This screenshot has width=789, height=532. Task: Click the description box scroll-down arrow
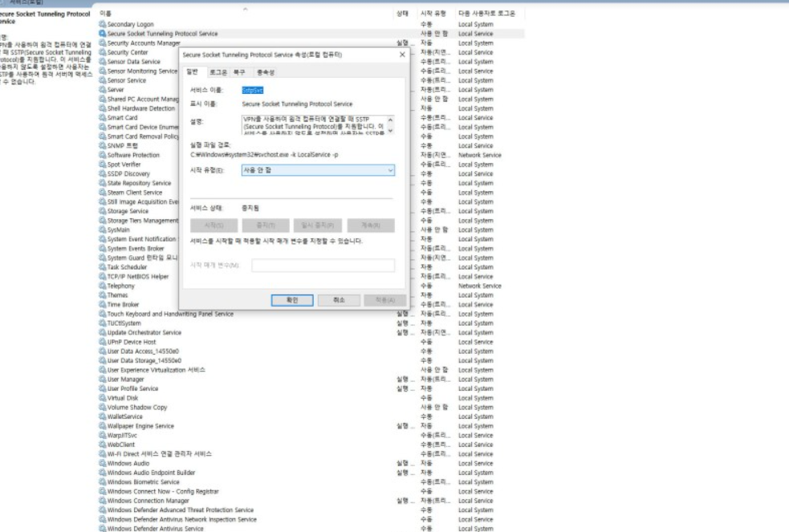pos(390,131)
